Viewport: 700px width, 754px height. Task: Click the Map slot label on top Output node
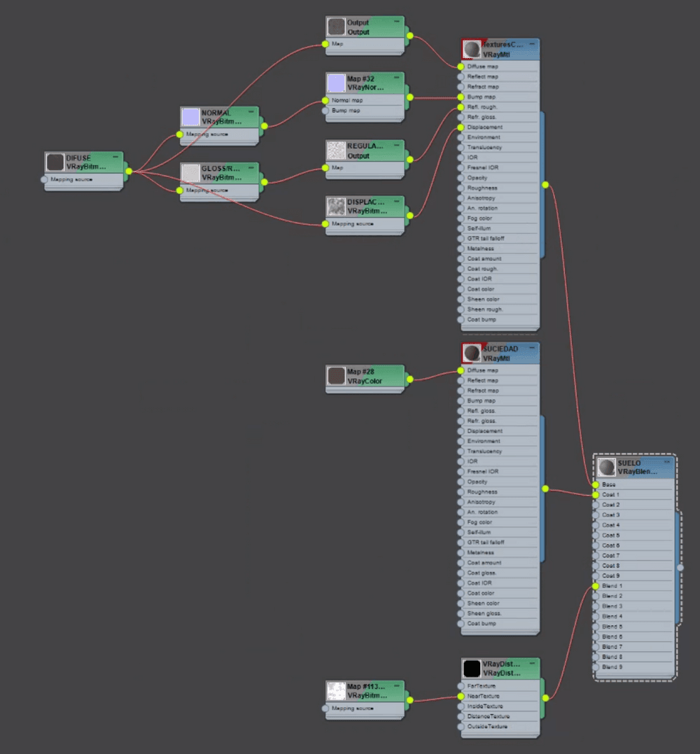pos(337,44)
